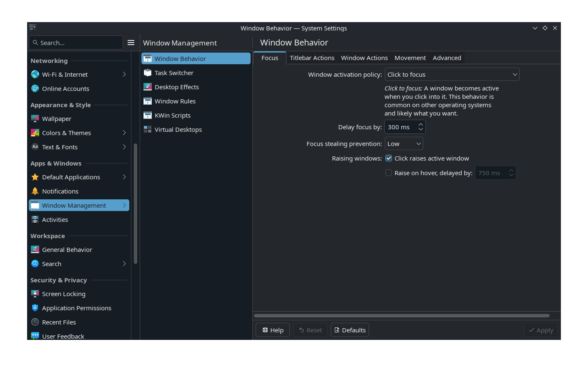Switch to the Titlebar Actions tab

point(312,58)
